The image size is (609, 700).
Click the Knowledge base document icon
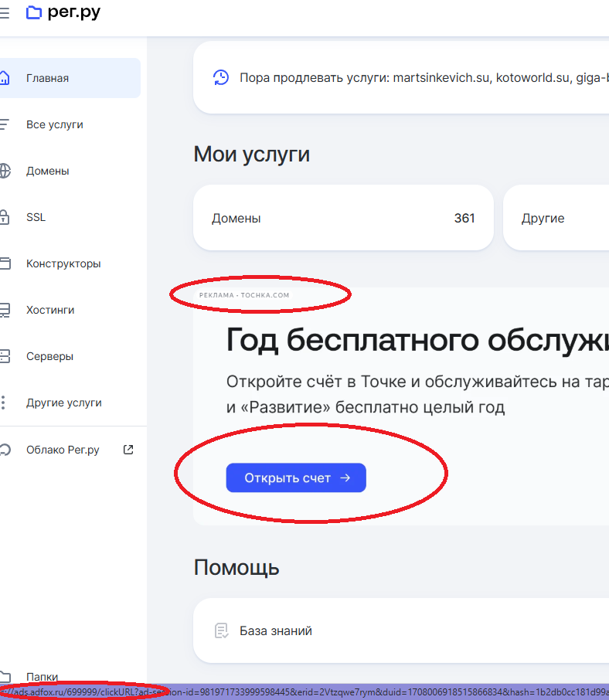[222, 630]
